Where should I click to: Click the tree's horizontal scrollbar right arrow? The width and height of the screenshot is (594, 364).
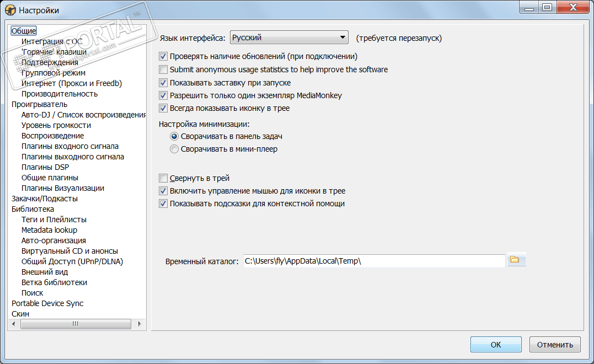[x=140, y=324]
